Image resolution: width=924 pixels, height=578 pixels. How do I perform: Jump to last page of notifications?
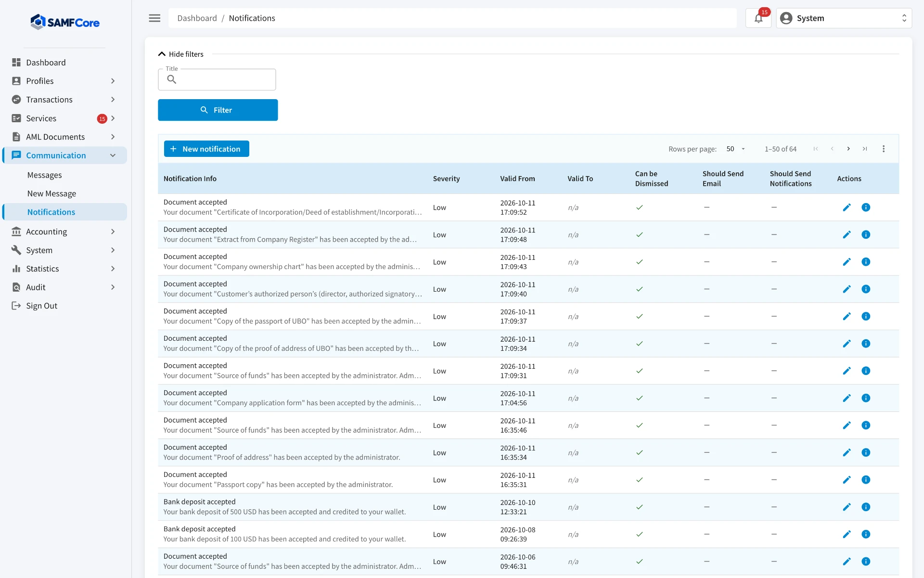coord(865,149)
